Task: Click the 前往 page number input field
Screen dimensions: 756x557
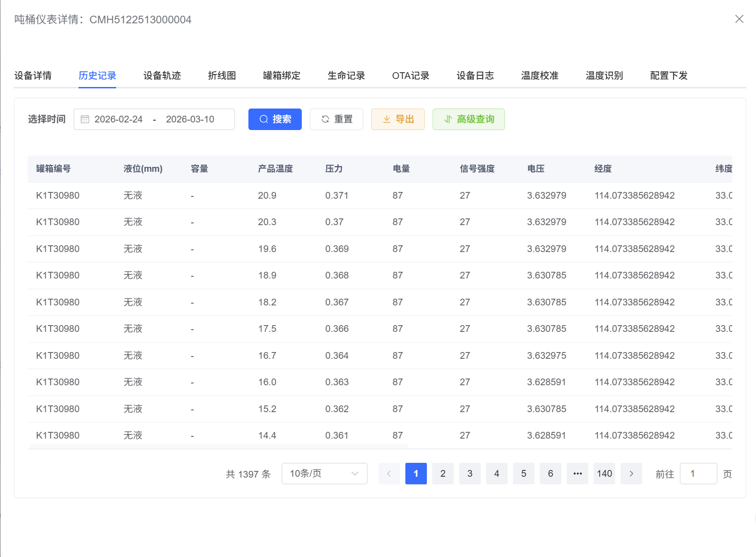Action: click(x=698, y=474)
